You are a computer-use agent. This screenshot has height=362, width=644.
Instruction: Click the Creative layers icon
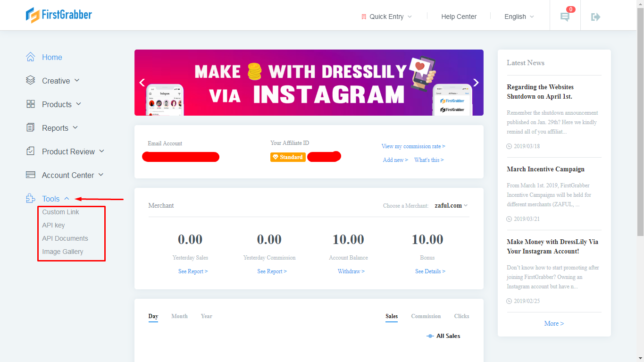click(x=31, y=81)
